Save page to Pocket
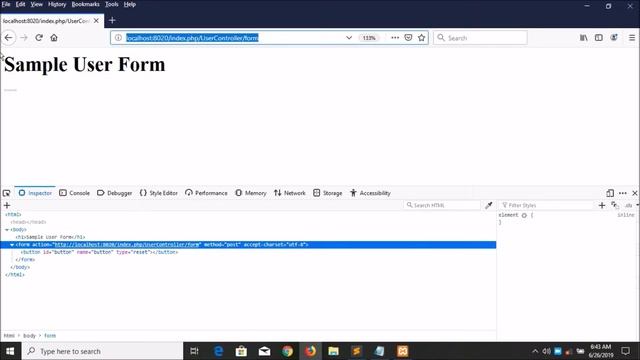 pos(408,38)
